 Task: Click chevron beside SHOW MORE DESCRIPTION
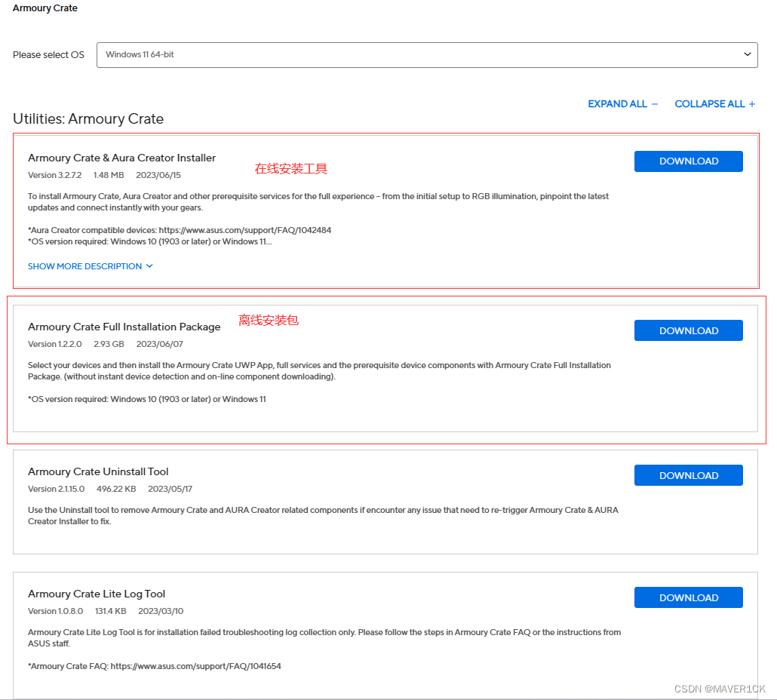pos(149,266)
